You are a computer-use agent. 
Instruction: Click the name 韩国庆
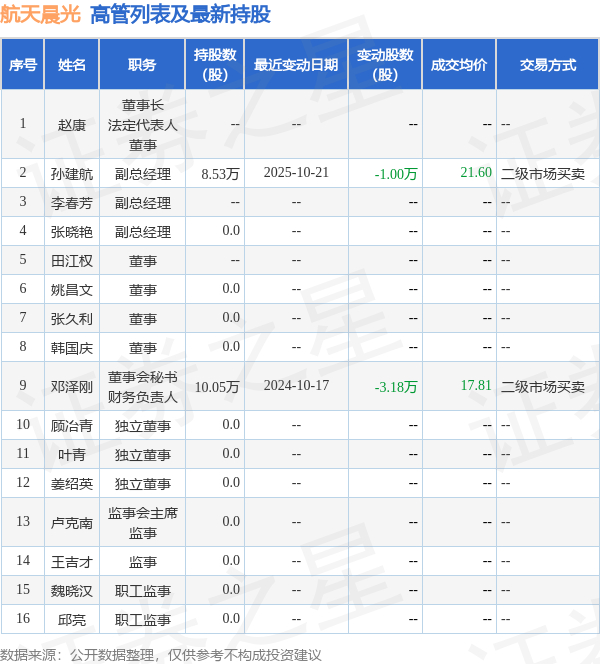[72, 348]
